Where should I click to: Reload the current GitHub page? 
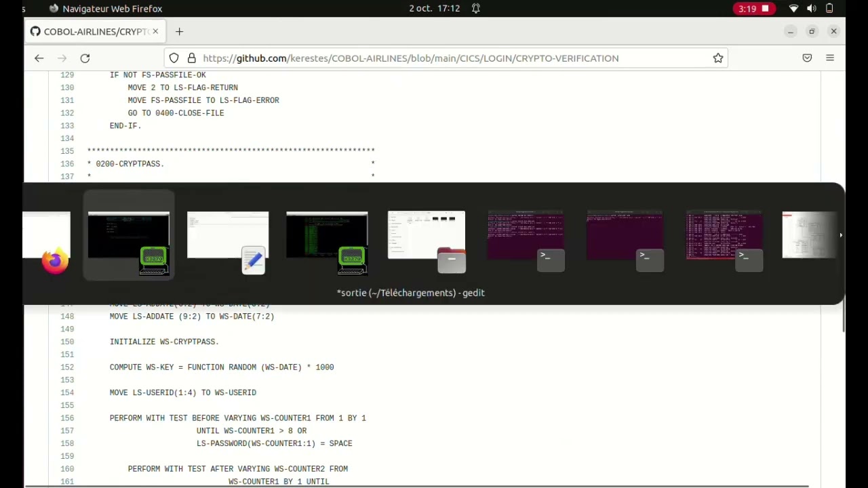click(x=85, y=58)
